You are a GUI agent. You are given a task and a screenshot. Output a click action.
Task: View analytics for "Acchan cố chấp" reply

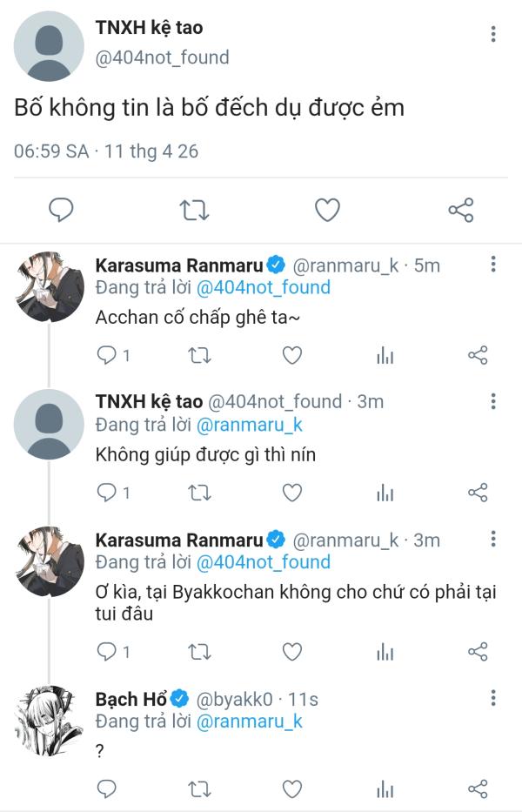click(x=385, y=355)
